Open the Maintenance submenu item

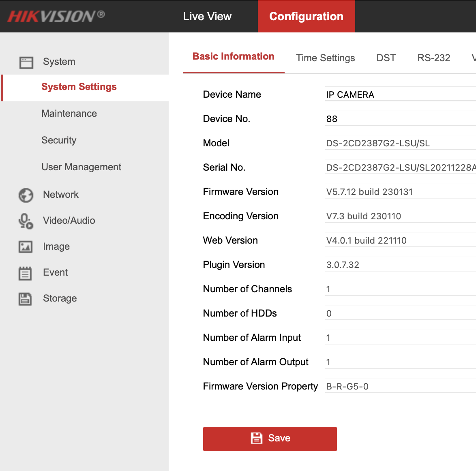click(x=69, y=113)
